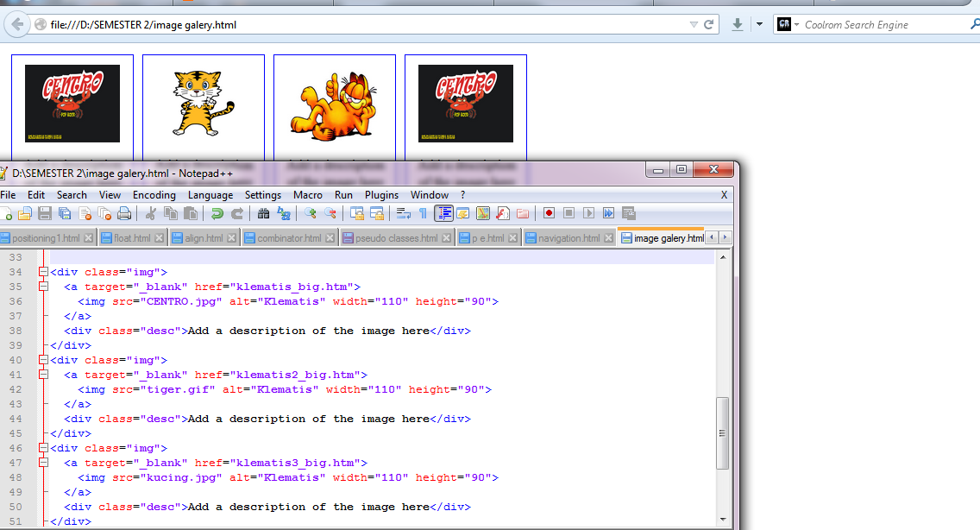
Task: Open the browser download history dropdown arrow
Action: point(758,24)
